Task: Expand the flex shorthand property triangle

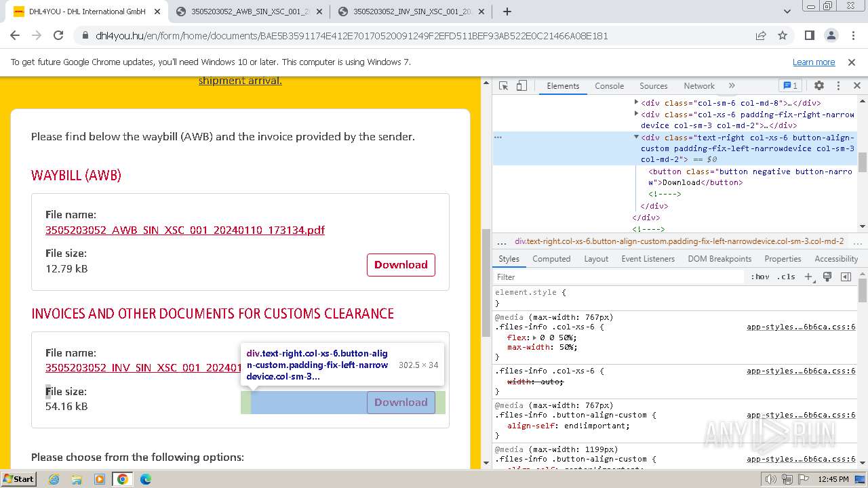Action: point(534,337)
